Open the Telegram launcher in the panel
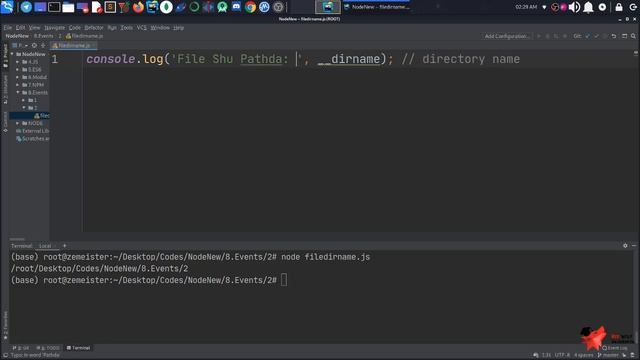The width and height of the screenshot is (640, 360). tap(26, 7)
